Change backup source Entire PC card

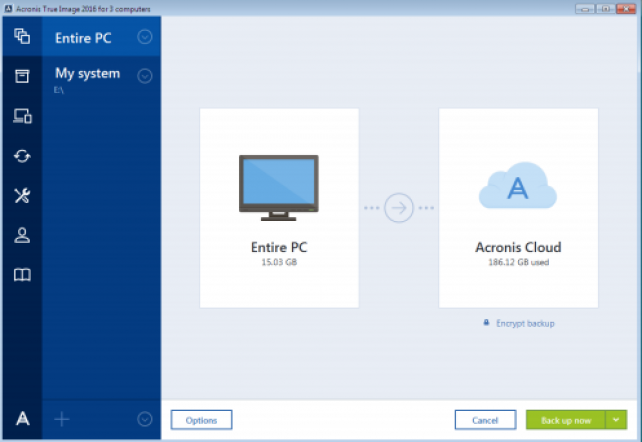(279, 208)
